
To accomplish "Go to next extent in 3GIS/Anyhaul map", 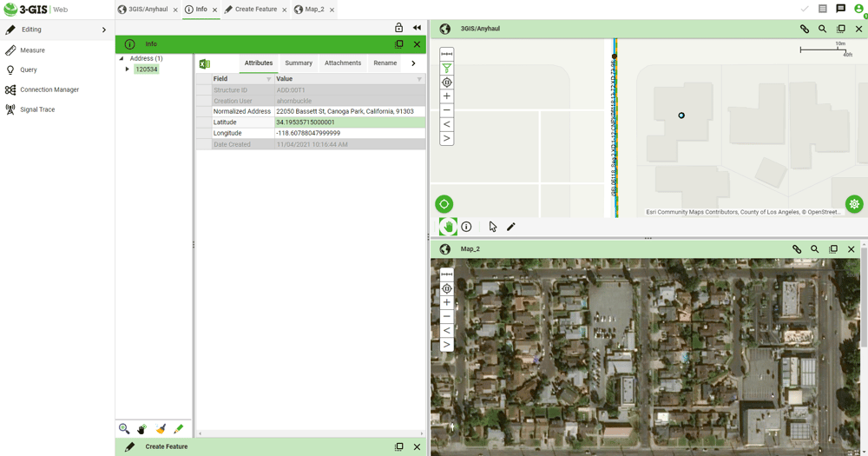I will [x=447, y=138].
